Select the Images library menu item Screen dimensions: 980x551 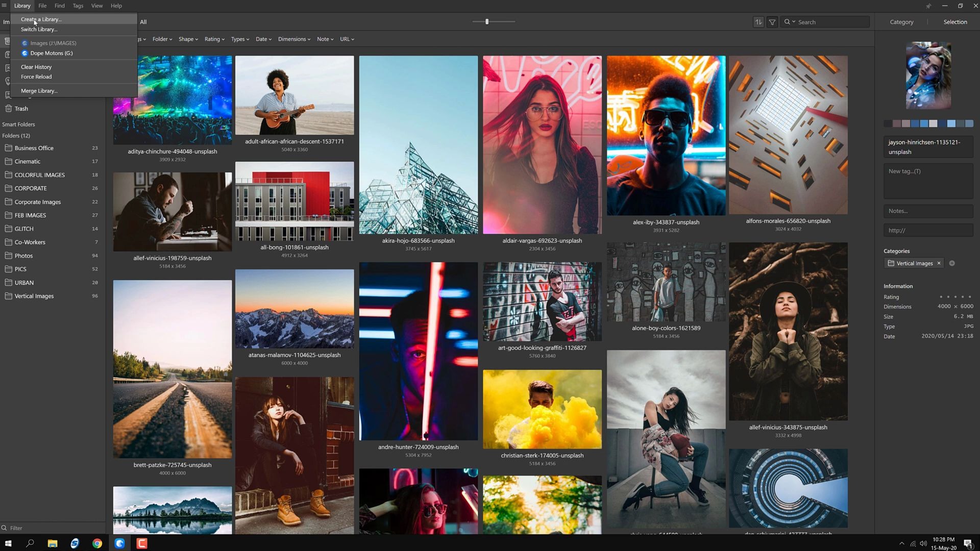click(x=53, y=42)
